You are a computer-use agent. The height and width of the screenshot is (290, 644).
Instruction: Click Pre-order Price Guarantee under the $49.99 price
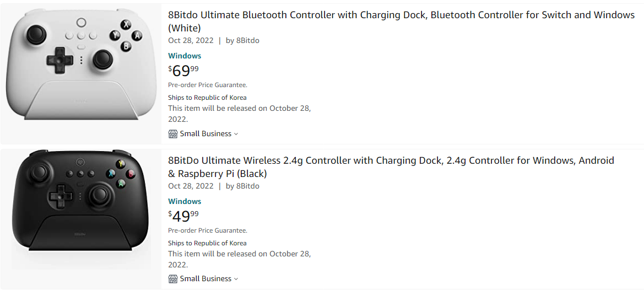[208, 230]
